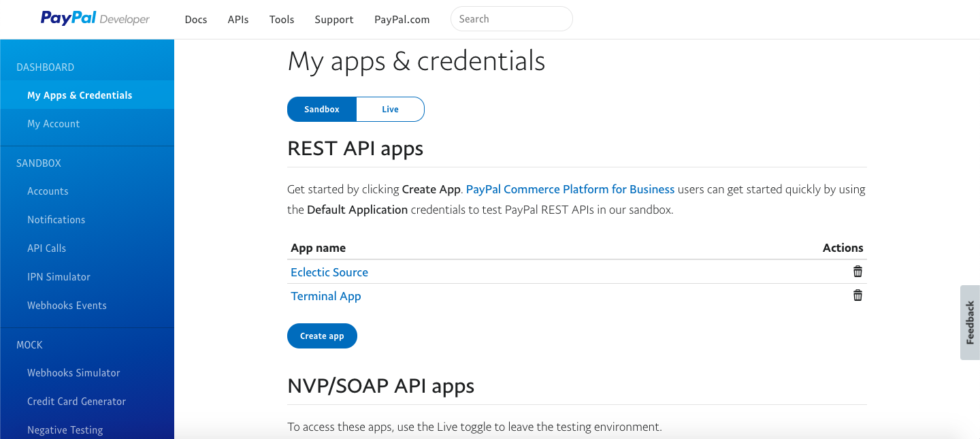Open the Eclectic Source app
The height and width of the screenshot is (439, 980).
click(x=329, y=272)
